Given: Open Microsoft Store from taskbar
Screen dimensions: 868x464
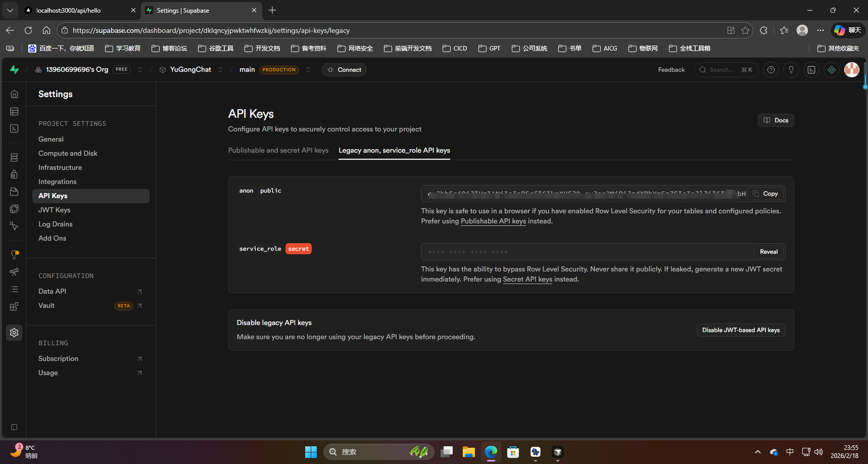Looking at the screenshot, I should (x=513, y=452).
